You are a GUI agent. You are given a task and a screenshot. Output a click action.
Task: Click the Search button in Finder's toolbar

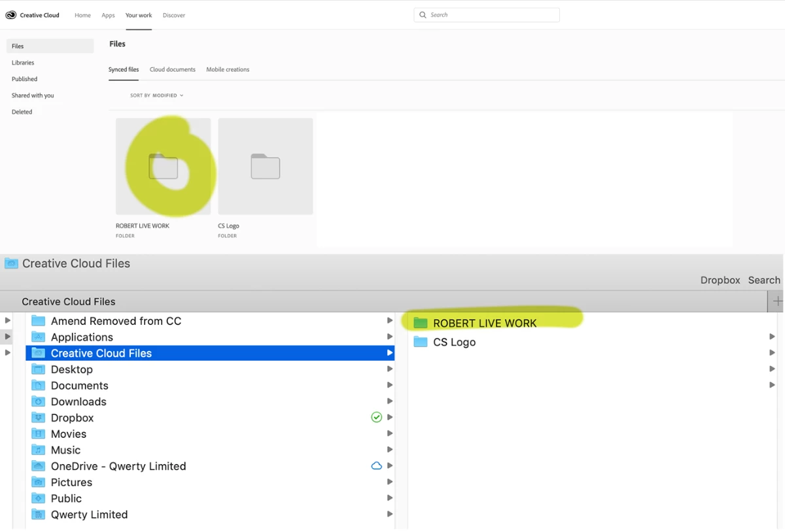tap(764, 280)
